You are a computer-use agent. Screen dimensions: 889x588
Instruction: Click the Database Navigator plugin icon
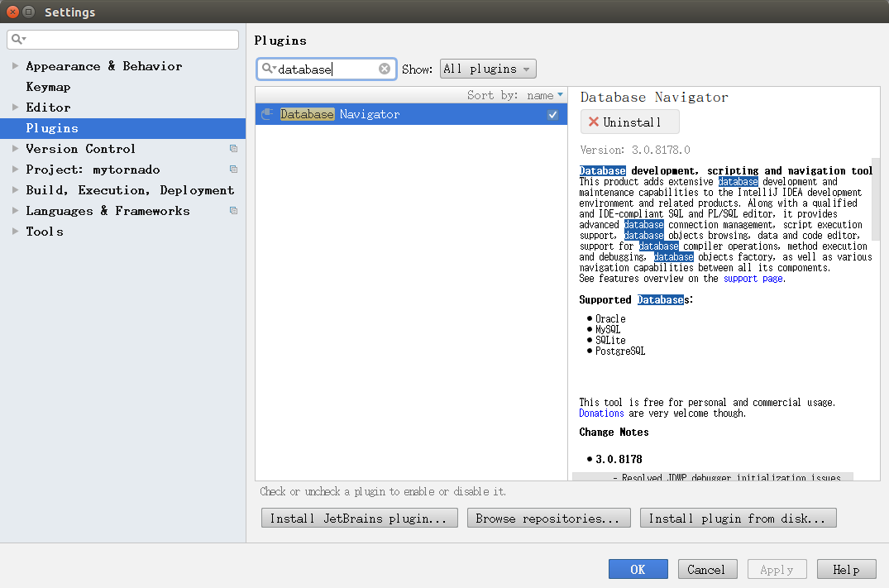click(267, 114)
